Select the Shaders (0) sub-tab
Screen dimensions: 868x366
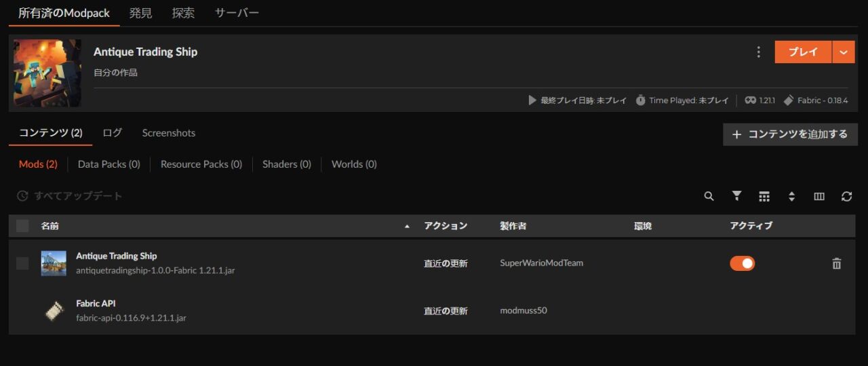click(x=287, y=164)
